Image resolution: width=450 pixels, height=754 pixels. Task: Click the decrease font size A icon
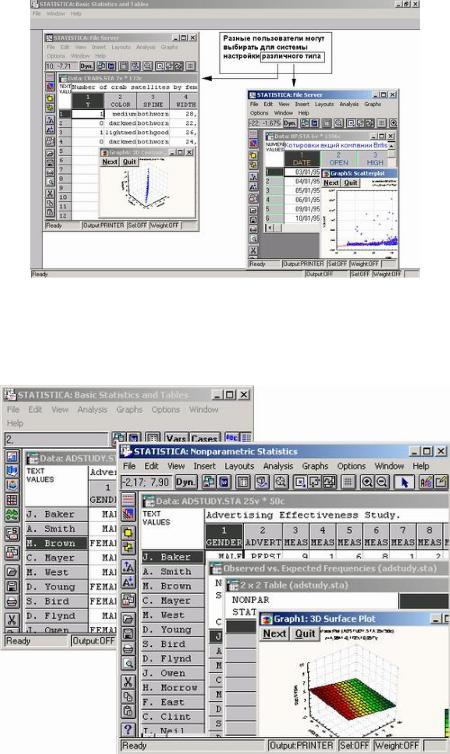128,582
